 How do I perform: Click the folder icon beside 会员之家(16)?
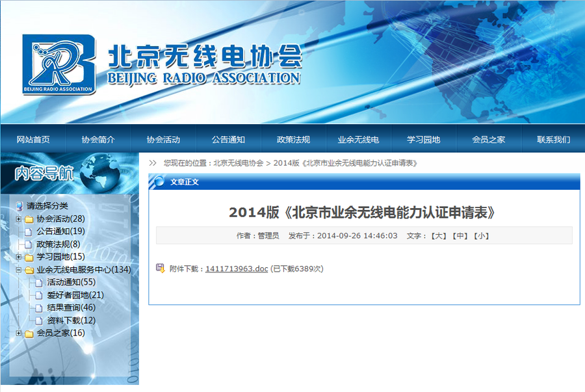click(x=29, y=333)
